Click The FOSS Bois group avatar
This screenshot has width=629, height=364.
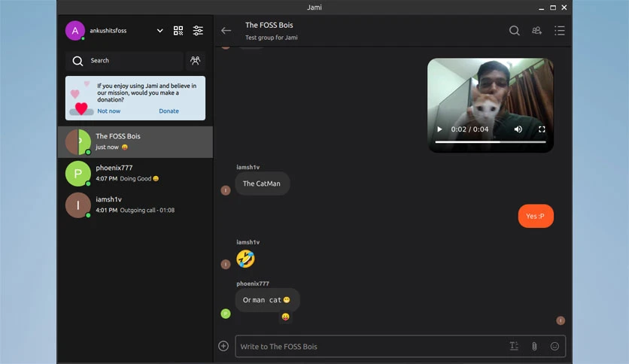pos(77,142)
